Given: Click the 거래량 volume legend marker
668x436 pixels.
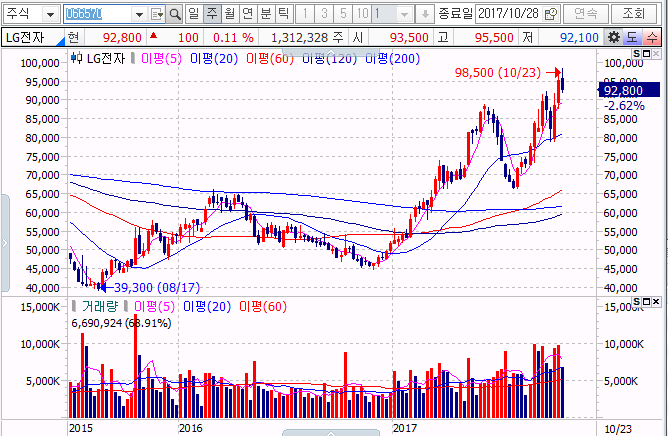Looking at the screenshot, I should click(x=74, y=306).
